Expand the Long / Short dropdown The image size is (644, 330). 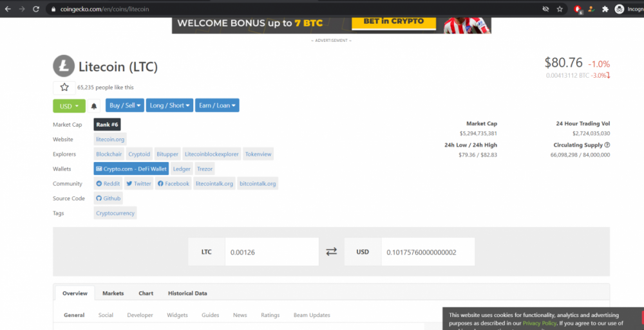(170, 105)
